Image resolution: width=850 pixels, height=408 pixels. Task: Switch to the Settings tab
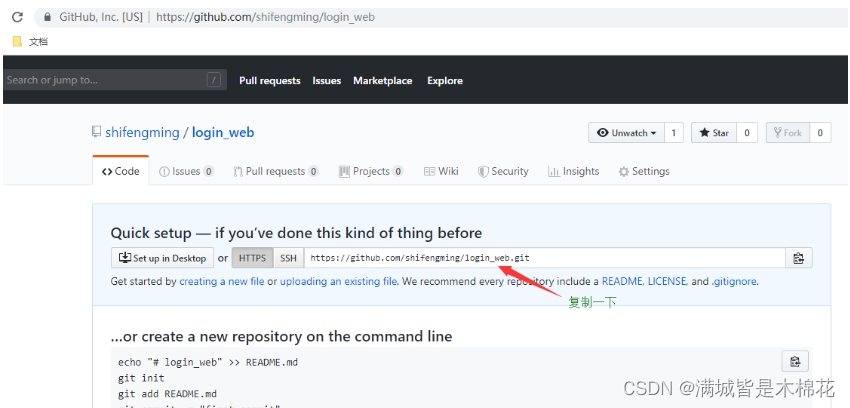pos(644,171)
